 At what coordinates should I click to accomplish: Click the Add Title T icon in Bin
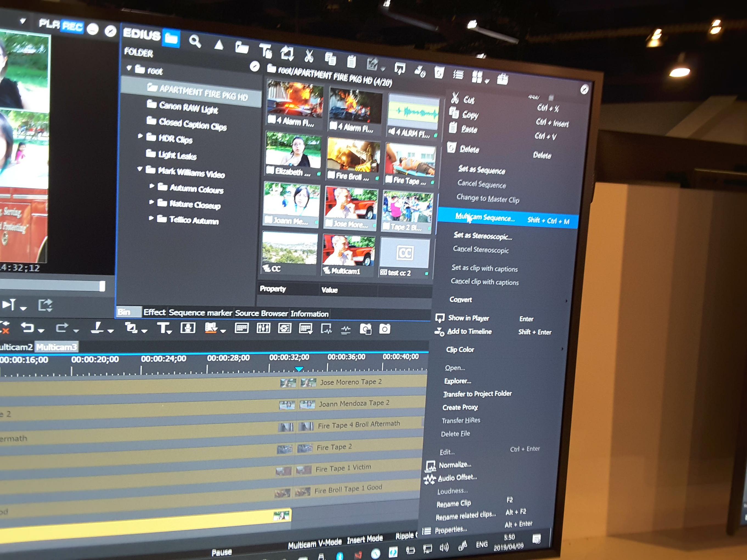(266, 51)
